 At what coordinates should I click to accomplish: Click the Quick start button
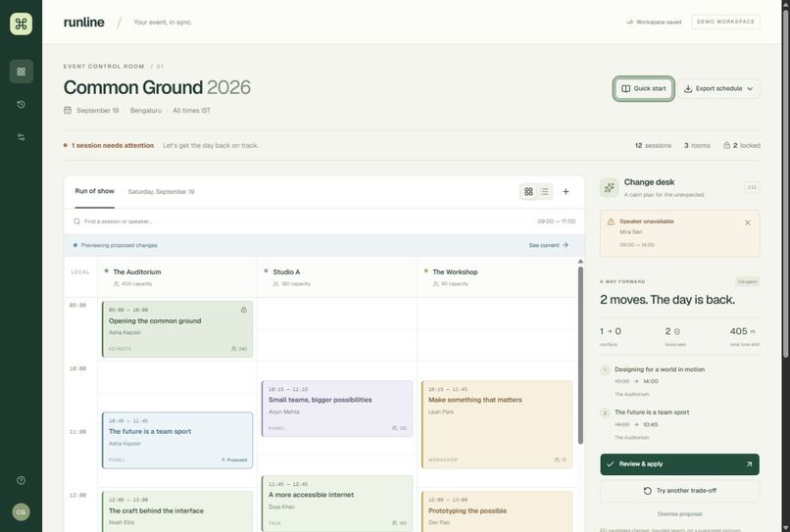(x=643, y=88)
